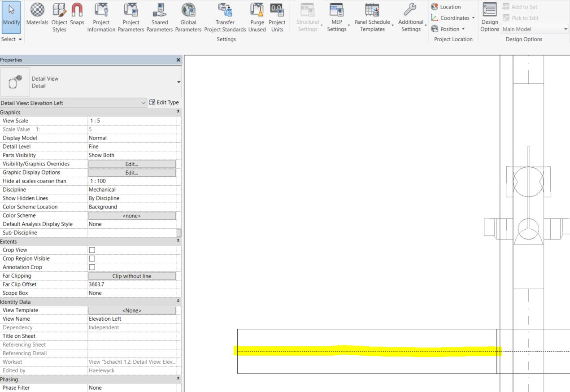Open Design Options dialog
The image size is (570, 392).
pos(490,17)
